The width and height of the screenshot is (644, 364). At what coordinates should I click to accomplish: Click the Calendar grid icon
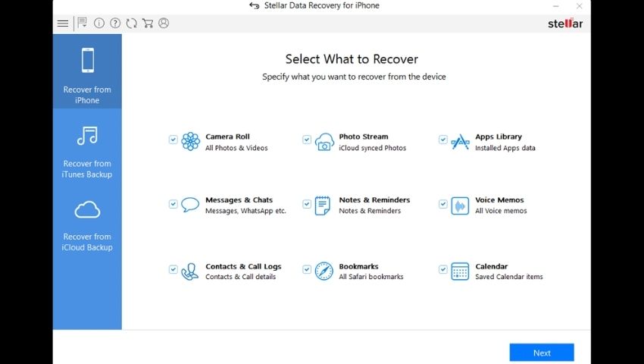click(460, 271)
